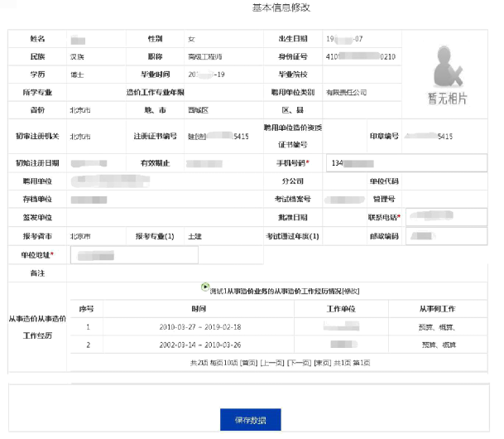504x439 pixels.
Task: Click 北京市 next to 初审注册机关
Action: [x=80, y=137]
